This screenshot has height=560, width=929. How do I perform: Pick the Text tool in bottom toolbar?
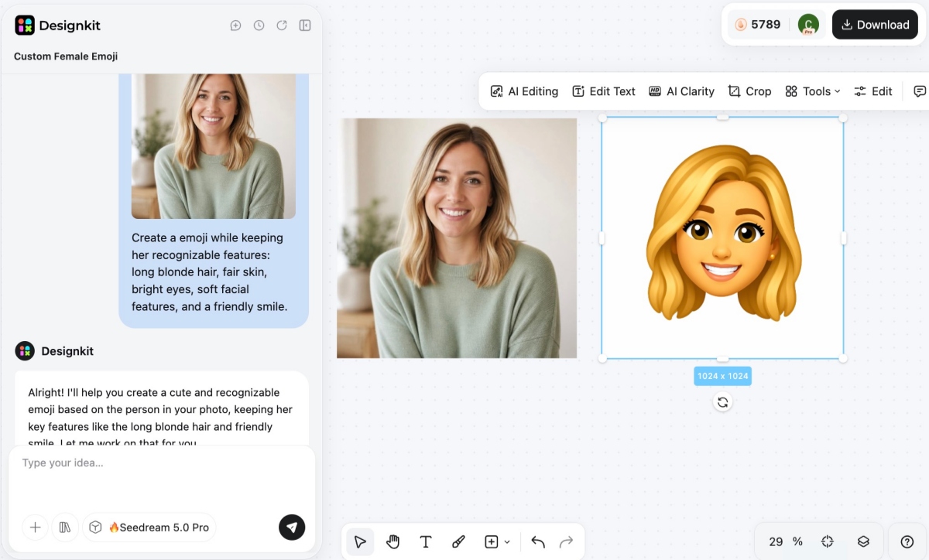426,542
